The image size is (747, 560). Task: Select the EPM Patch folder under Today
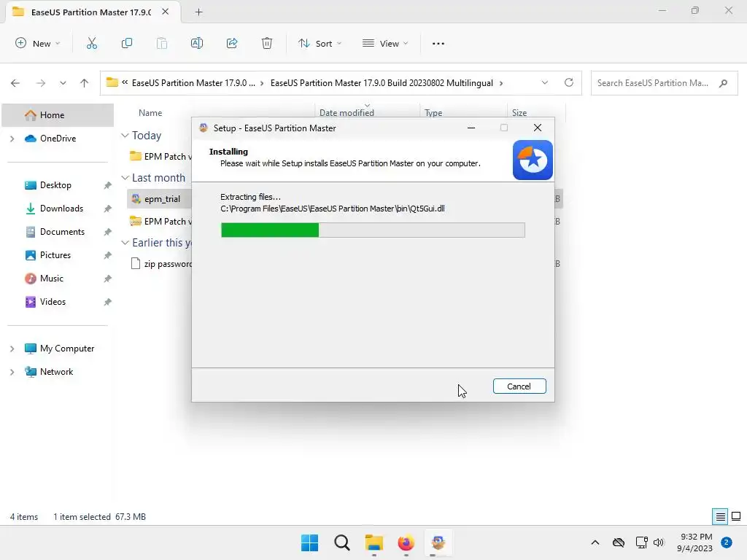coord(160,157)
